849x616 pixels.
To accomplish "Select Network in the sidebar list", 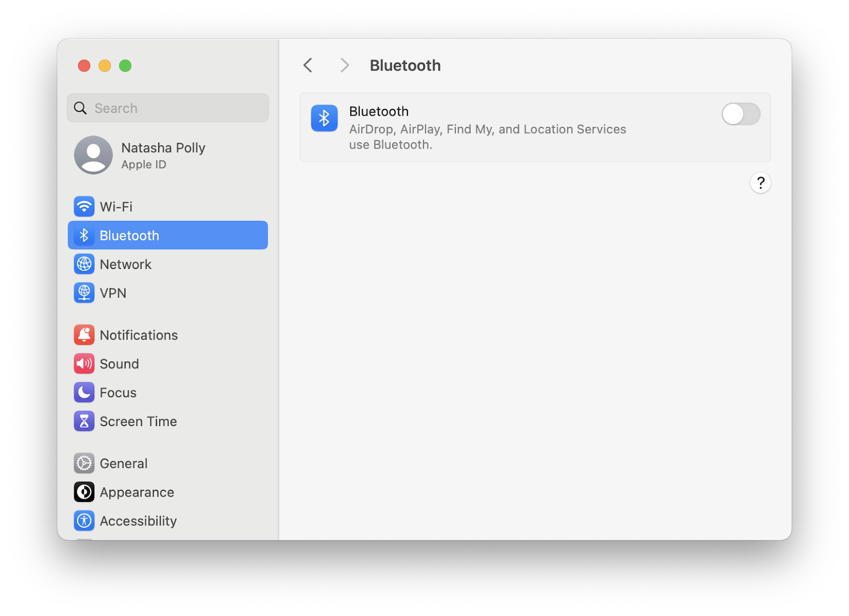I will tap(125, 264).
